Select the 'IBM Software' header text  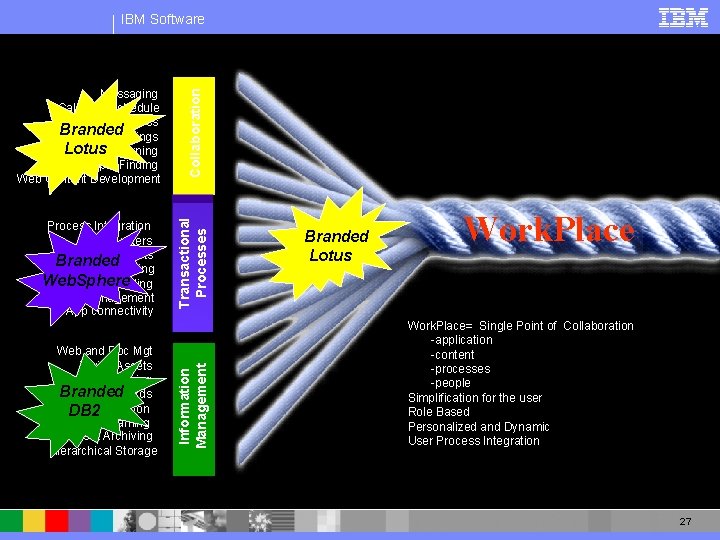163,19
